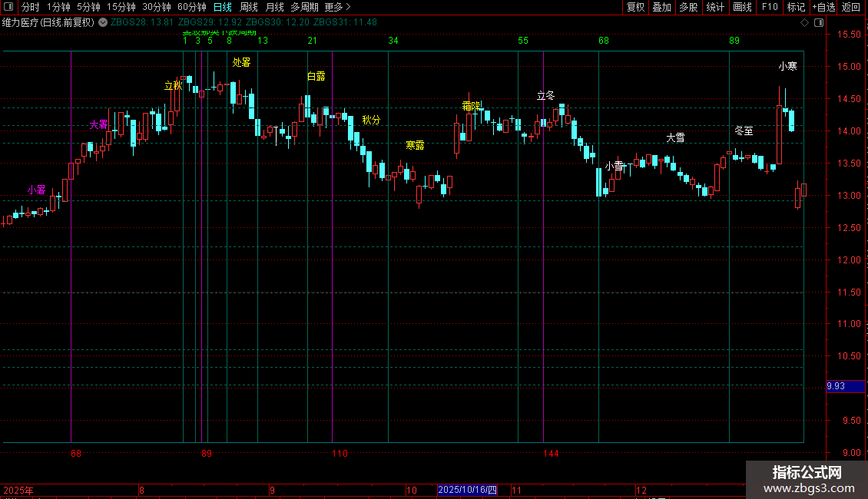Image resolution: width=868 pixels, height=499 pixels.
Task: Click the 2025/10/16/四 date marker on the time axis
Action: click(467, 490)
